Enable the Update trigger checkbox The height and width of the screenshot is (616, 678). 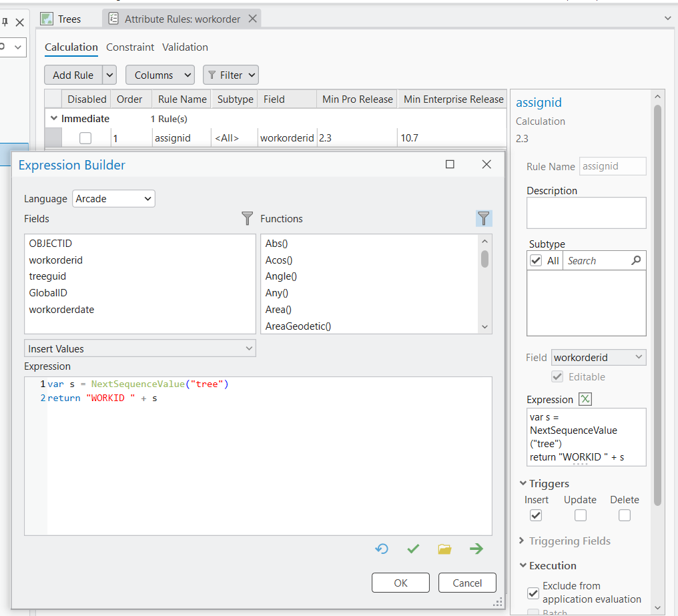[x=581, y=515]
